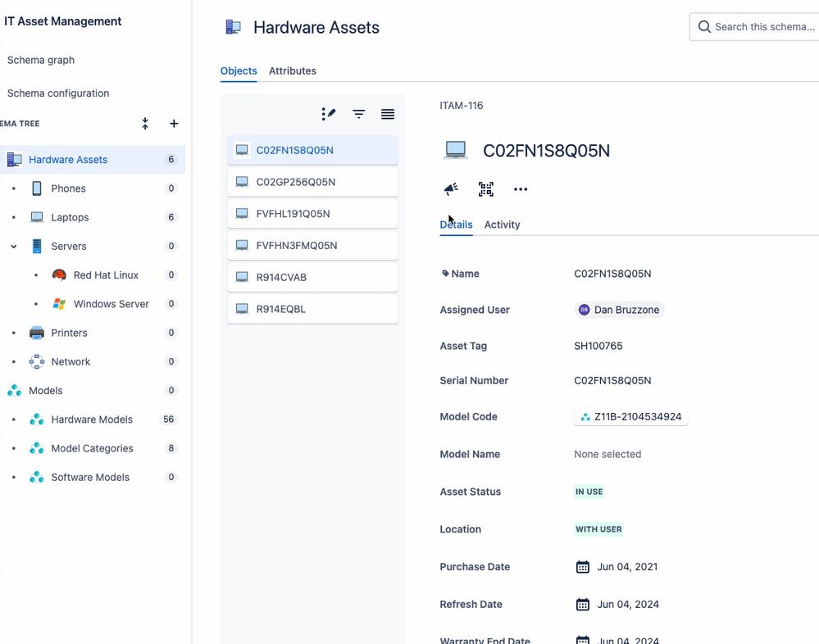This screenshot has width=819, height=644.
Task: Switch to list view using the lines icon
Action: [387, 114]
